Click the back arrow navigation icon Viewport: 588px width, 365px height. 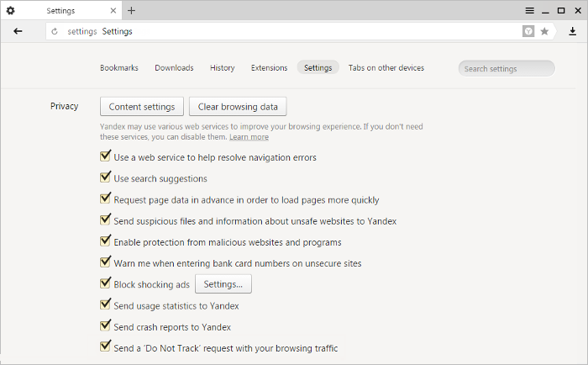click(x=18, y=31)
